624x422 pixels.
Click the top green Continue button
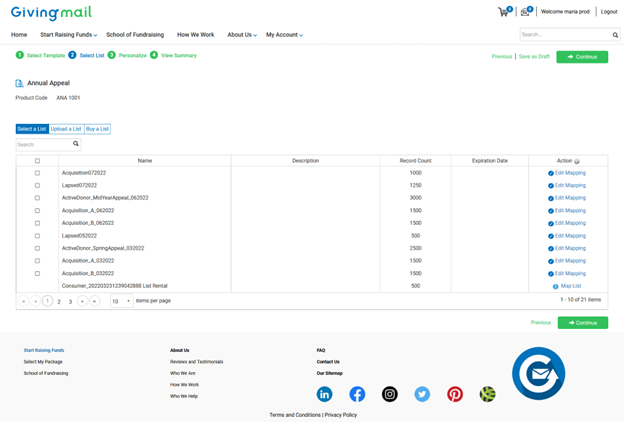582,57
